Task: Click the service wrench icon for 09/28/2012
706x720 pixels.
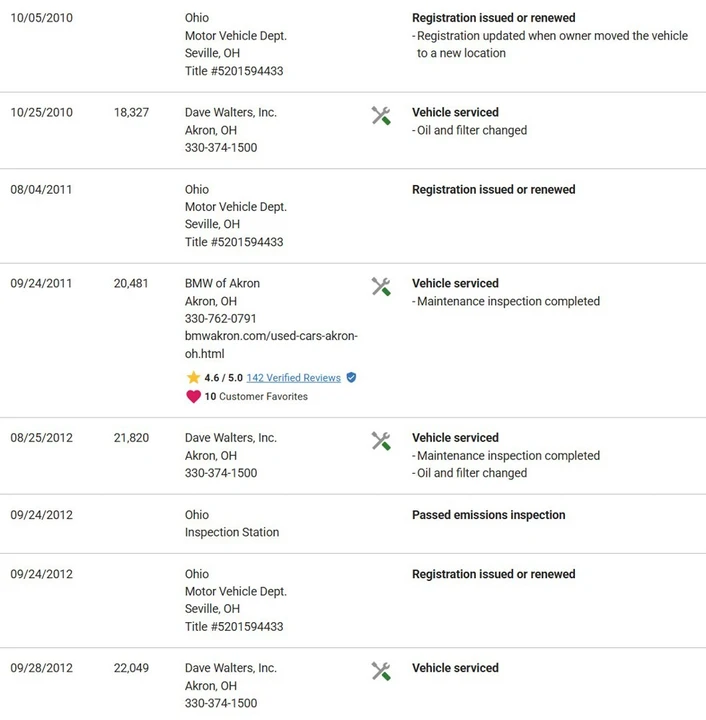Action: tap(381, 671)
